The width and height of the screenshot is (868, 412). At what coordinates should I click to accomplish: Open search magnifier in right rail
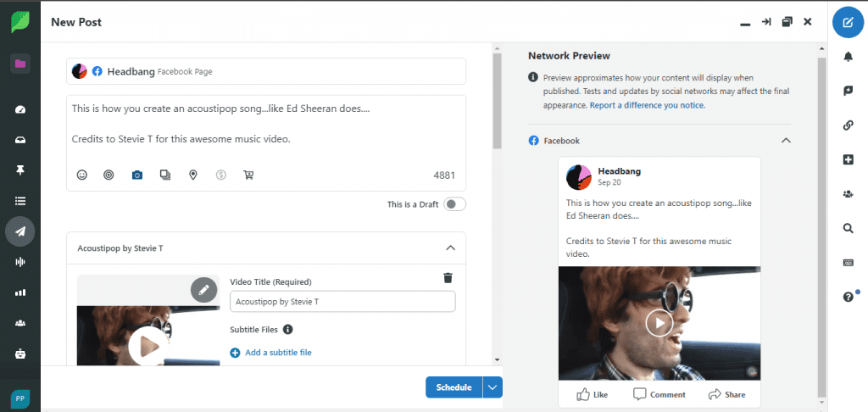[x=848, y=228]
